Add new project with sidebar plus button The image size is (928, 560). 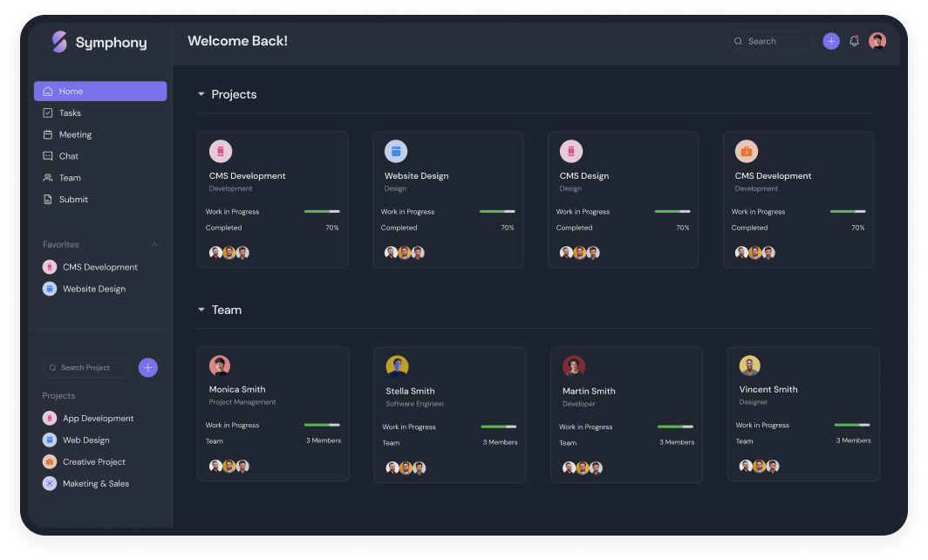click(148, 367)
